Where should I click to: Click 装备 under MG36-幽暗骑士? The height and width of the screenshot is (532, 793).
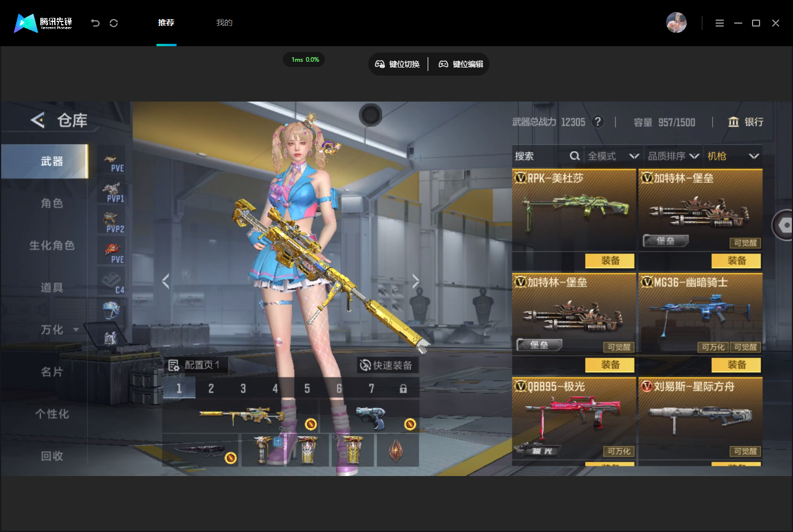click(x=736, y=365)
